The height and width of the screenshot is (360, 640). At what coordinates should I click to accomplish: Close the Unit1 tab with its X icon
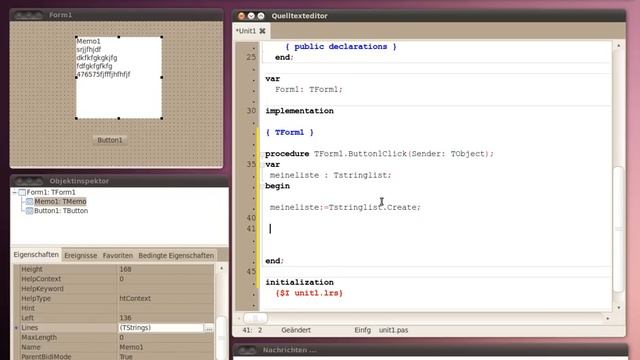(x=262, y=31)
